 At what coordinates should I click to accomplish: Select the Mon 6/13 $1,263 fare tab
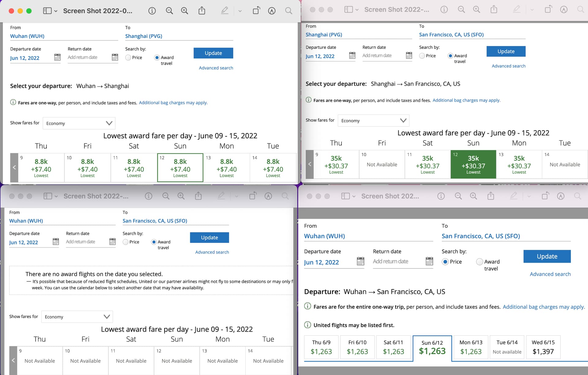[x=471, y=347]
